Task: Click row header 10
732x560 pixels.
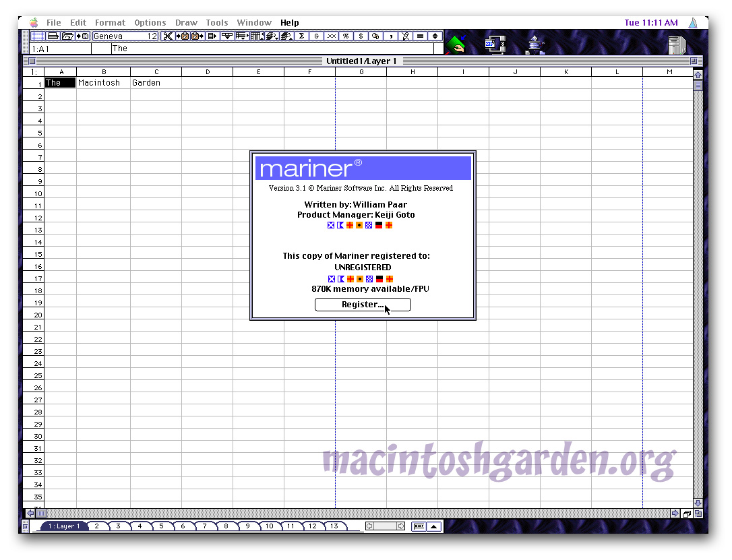Action: pyautogui.click(x=34, y=193)
